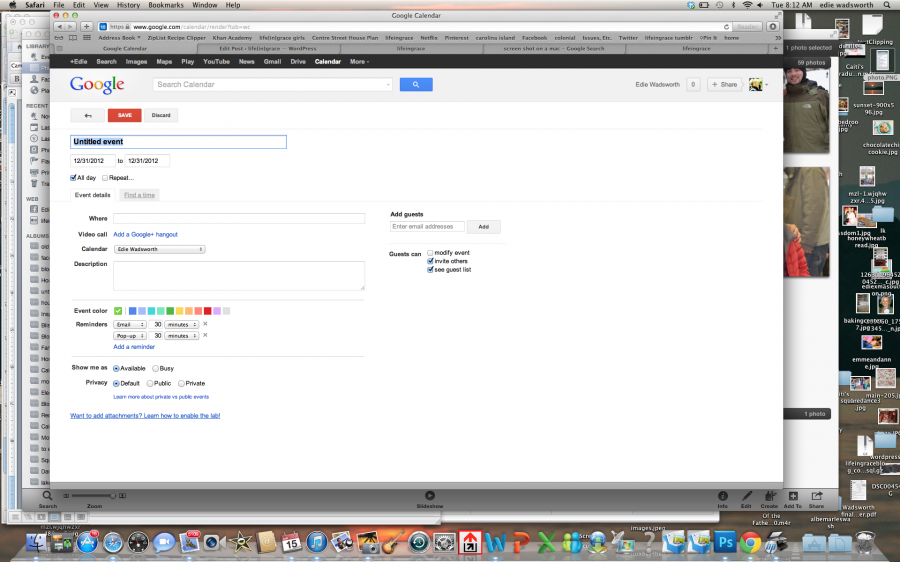The image size is (900, 562).
Task: Open the Top Sites grid icon
Action: (87, 38)
